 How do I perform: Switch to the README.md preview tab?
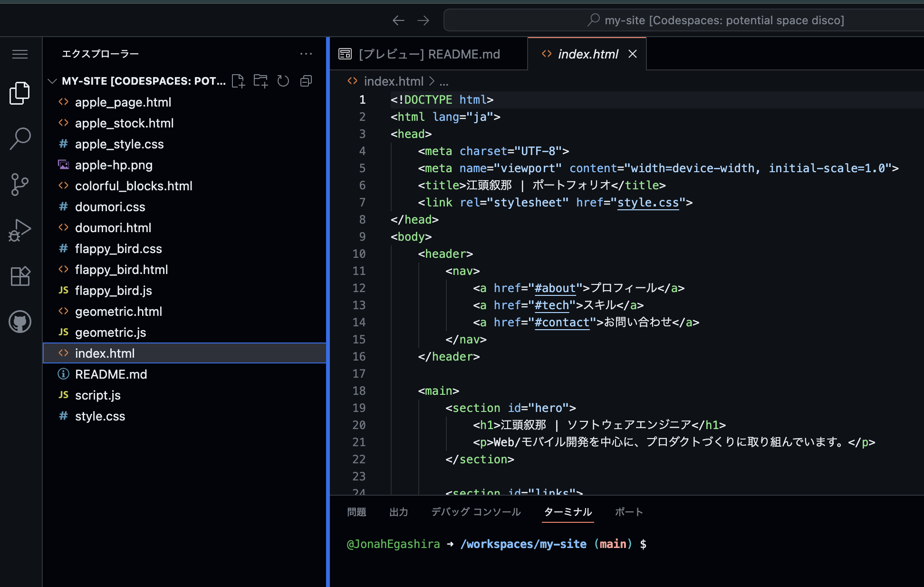coord(428,54)
